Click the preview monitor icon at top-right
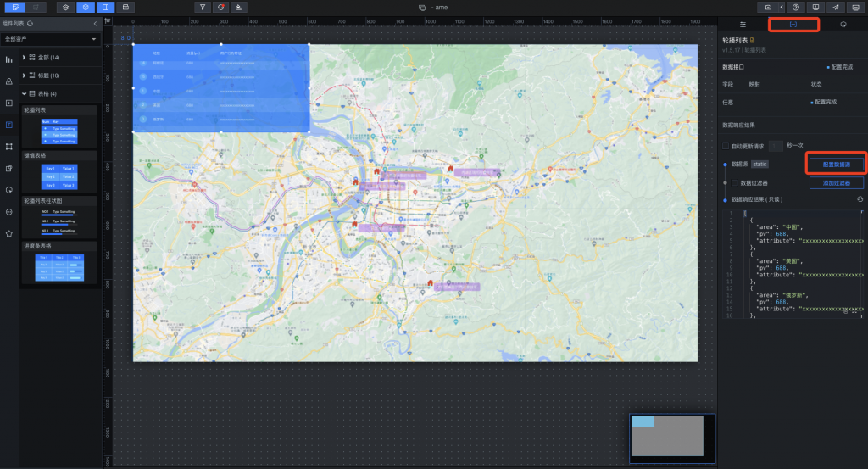 (x=815, y=7)
